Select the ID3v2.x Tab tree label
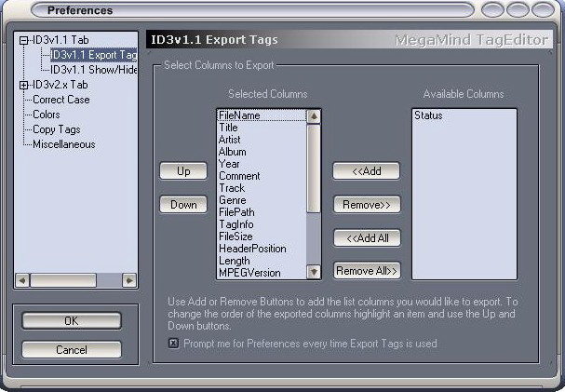This screenshot has width=565, height=392. (x=61, y=85)
